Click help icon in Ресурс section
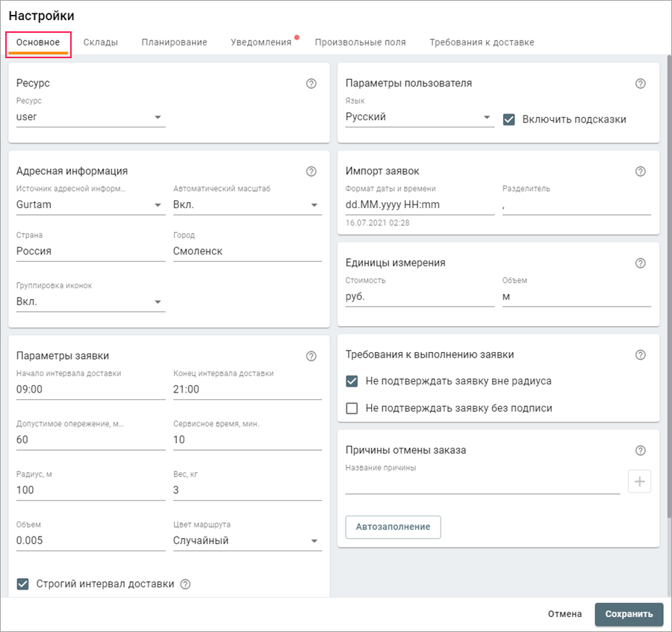Viewport: 672px width, 632px height. [x=311, y=84]
